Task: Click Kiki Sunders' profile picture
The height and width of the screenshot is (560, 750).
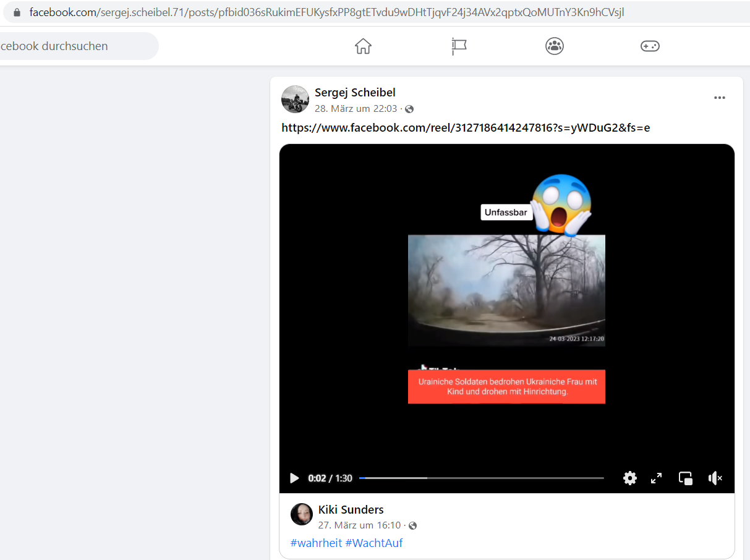Action: [302, 514]
